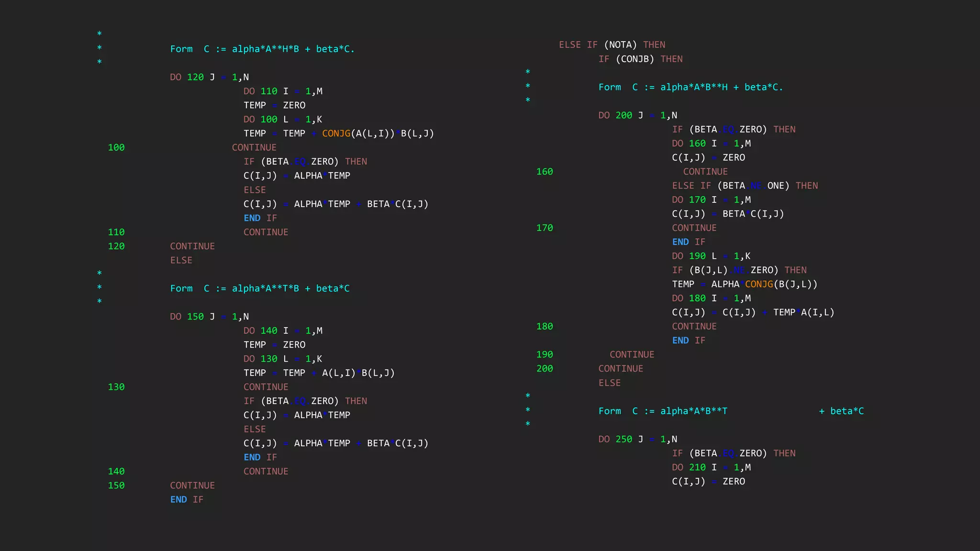The image size is (980, 551).
Task: Click the 'DO 150 J = 1,N' loop line
Action: (209, 317)
